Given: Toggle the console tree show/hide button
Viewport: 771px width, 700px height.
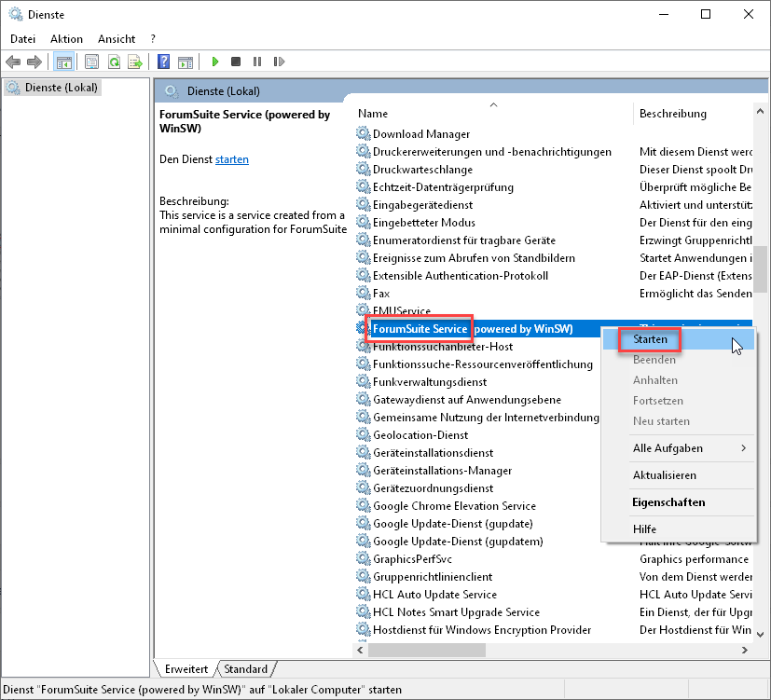Looking at the screenshot, I should pyautogui.click(x=63, y=62).
